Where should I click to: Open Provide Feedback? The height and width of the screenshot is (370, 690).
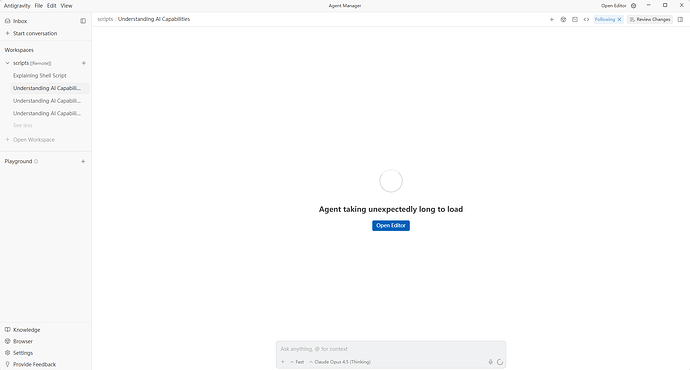[30, 364]
